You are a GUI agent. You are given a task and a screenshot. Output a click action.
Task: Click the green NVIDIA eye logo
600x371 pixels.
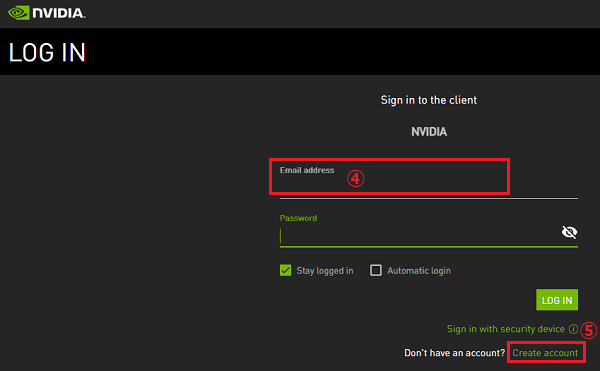click(19, 13)
